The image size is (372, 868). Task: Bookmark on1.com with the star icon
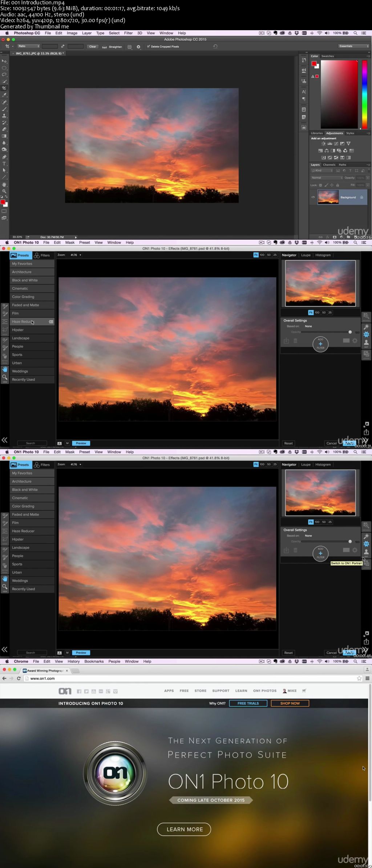point(359,678)
